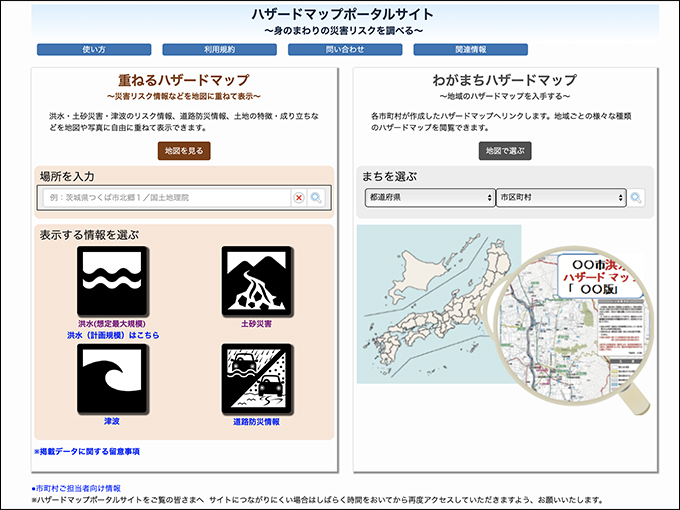The height and width of the screenshot is (510, 680).
Task: Select the landslide (土砂災害) hazard icon
Action: [x=256, y=281]
